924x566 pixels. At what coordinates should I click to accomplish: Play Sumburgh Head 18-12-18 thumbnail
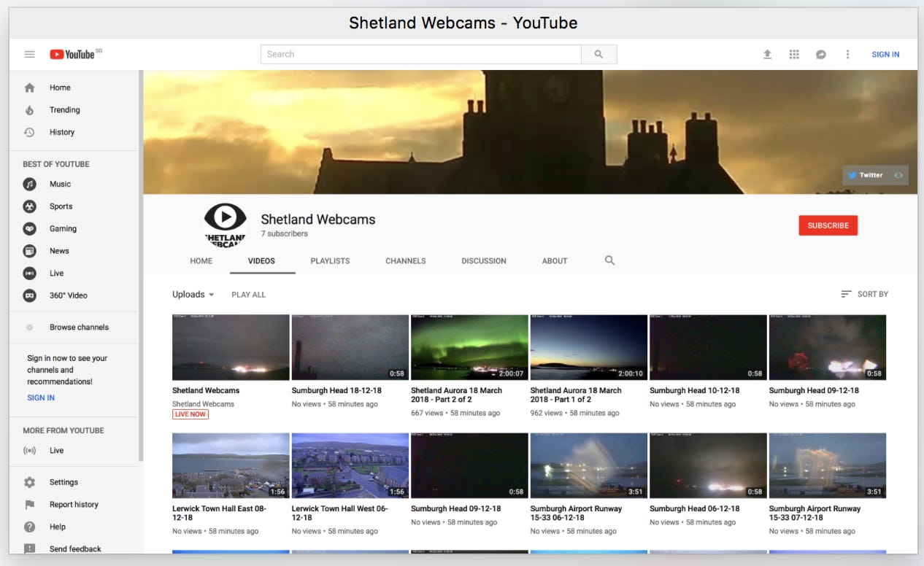pos(350,347)
